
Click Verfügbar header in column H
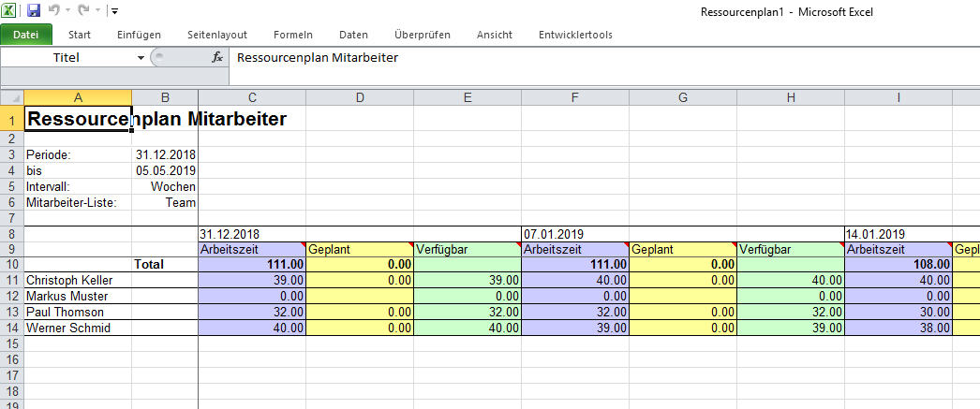pos(791,249)
